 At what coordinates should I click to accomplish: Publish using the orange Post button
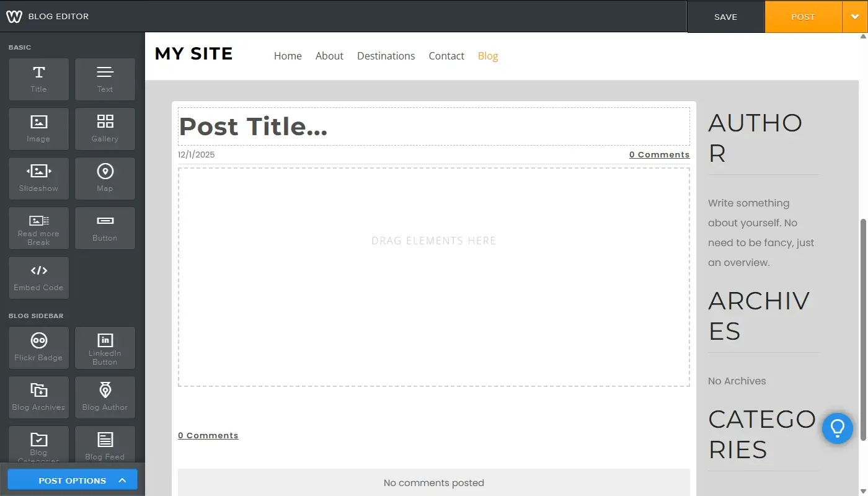tap(803, 17)
